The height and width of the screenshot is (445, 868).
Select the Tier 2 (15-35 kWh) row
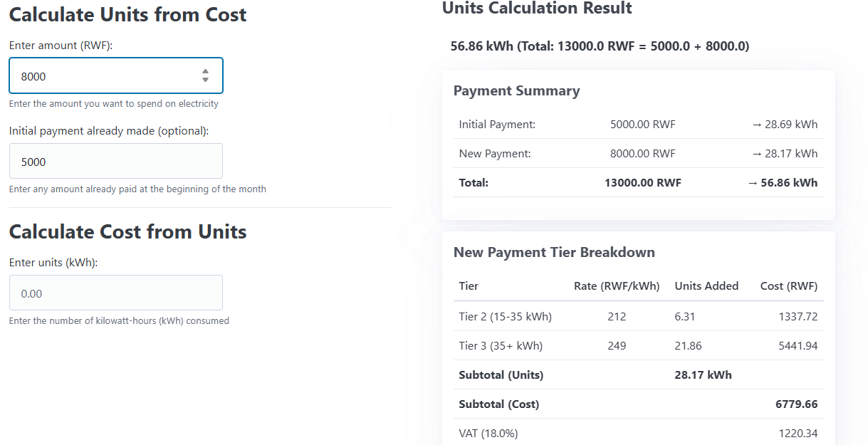637,315
